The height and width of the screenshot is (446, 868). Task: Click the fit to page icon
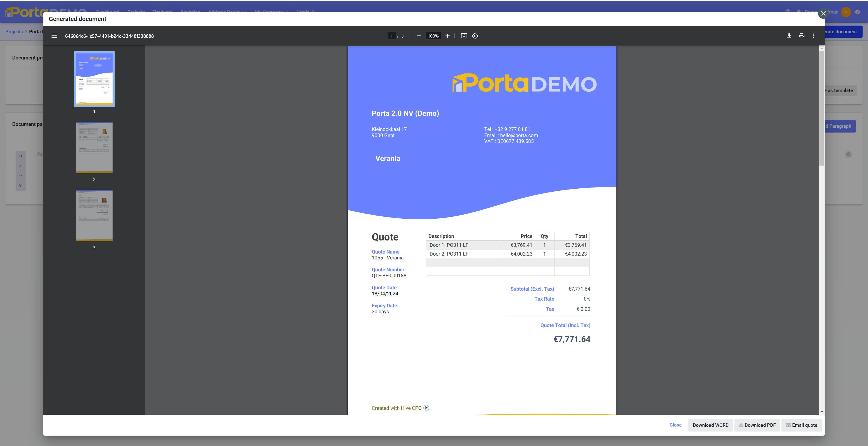464,36
